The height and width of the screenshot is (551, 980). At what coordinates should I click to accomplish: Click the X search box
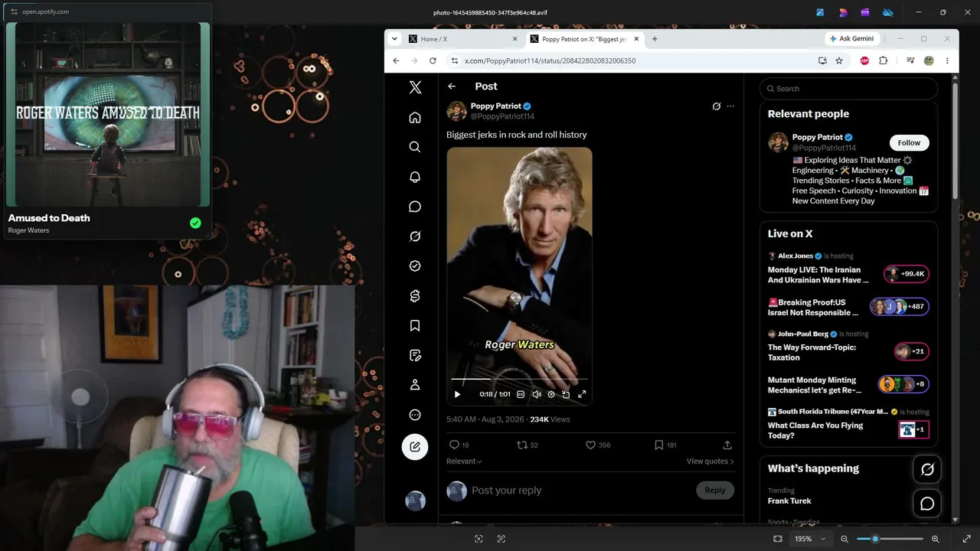(x=848, y=89)
